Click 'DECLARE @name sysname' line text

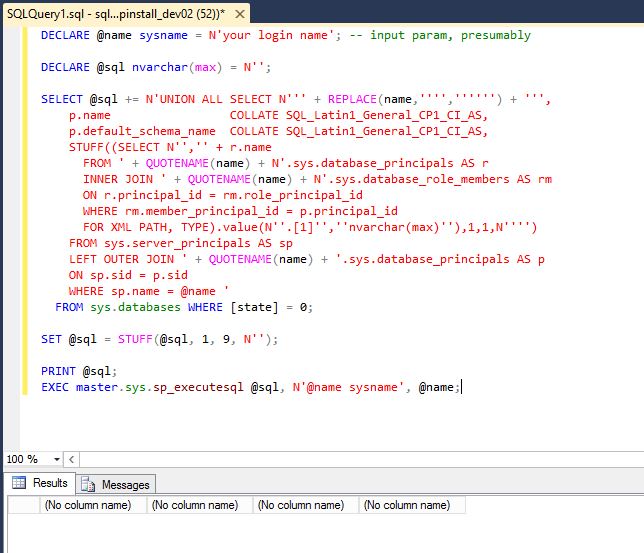click(114, 35)
